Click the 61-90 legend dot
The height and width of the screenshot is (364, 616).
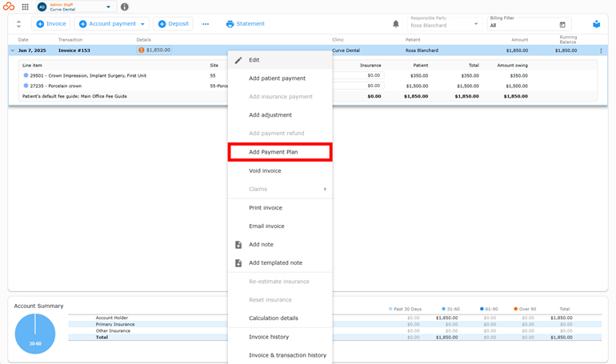(x=482, y=309)
